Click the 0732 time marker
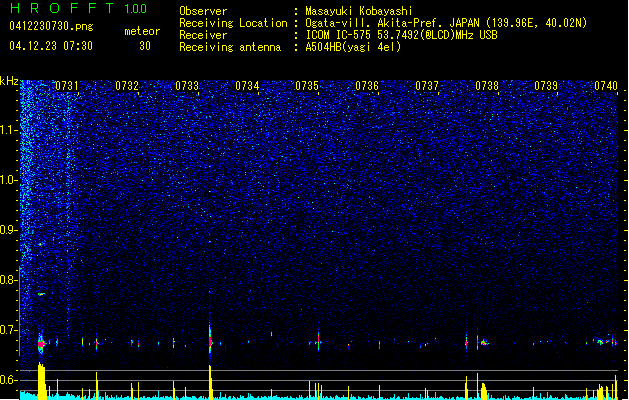Screen dimensions: 629x400 coord(127,86)
